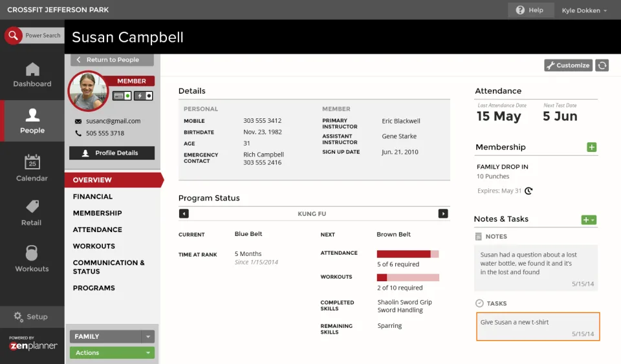The height and width of the screenshot is (364, 621).
Task: Select the Attendance profile tab
Action: [x=98, y=230]
